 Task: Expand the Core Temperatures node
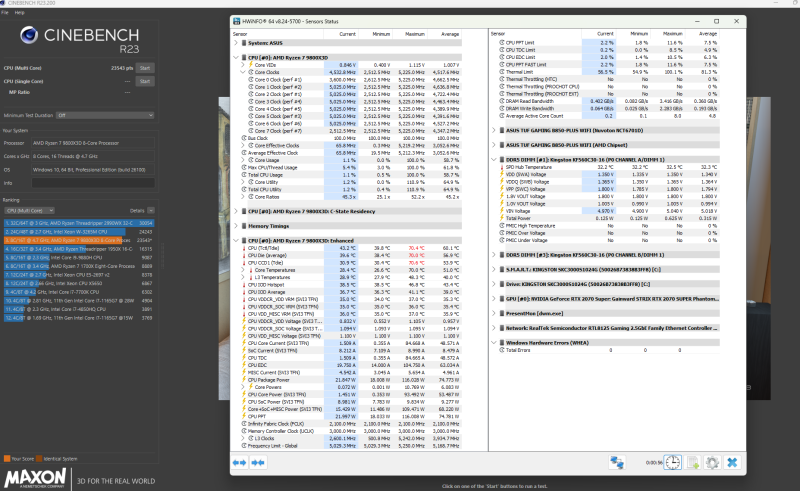[x=243, y=270]
